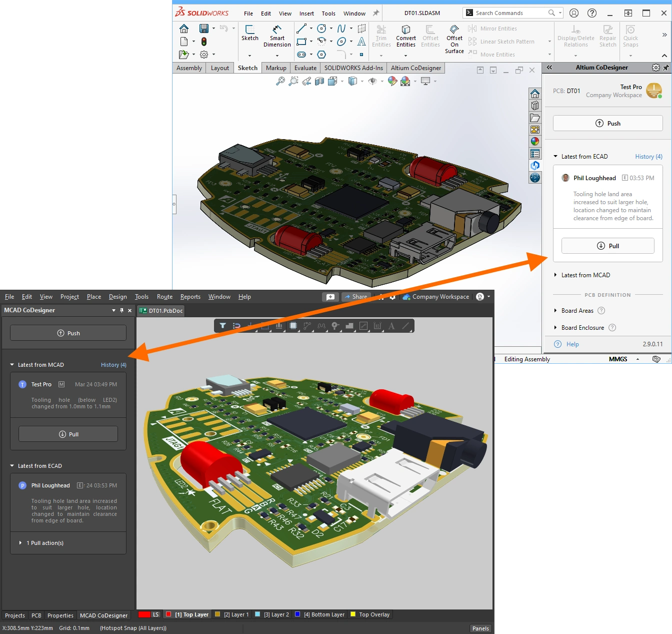Click the Section View icon
The width and height of the screenshot is (672, 634).
[319, 81]
